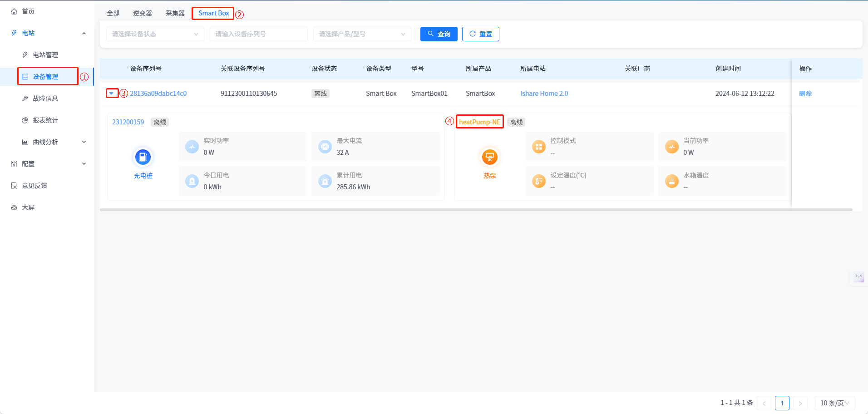Open the product/model dropdown filter
The height and width of the screenshot is (414, 868).
pos(362,34)
